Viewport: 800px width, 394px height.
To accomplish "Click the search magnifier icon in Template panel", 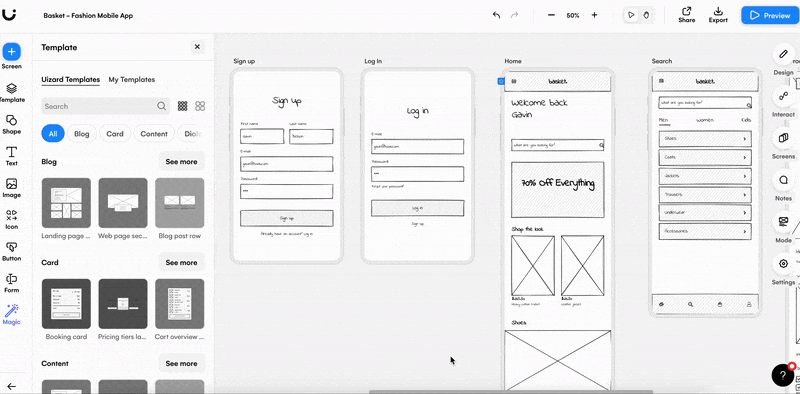I will [x=161, y=106].
